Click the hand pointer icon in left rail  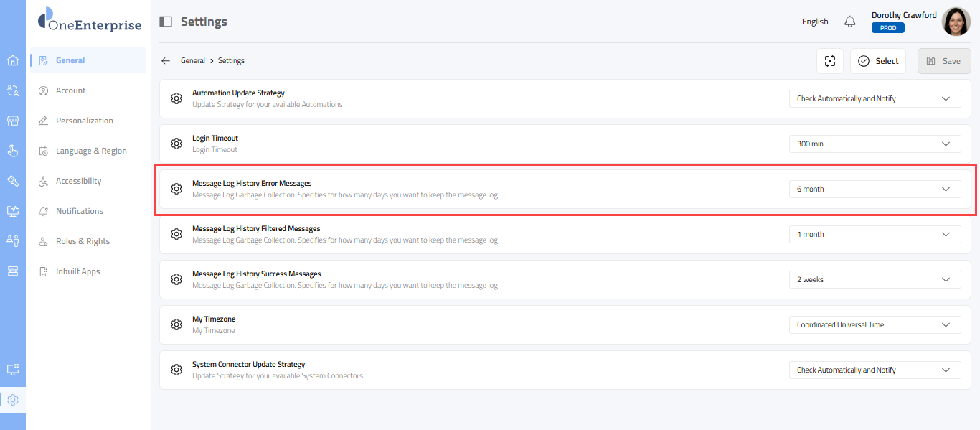(12, 151)
